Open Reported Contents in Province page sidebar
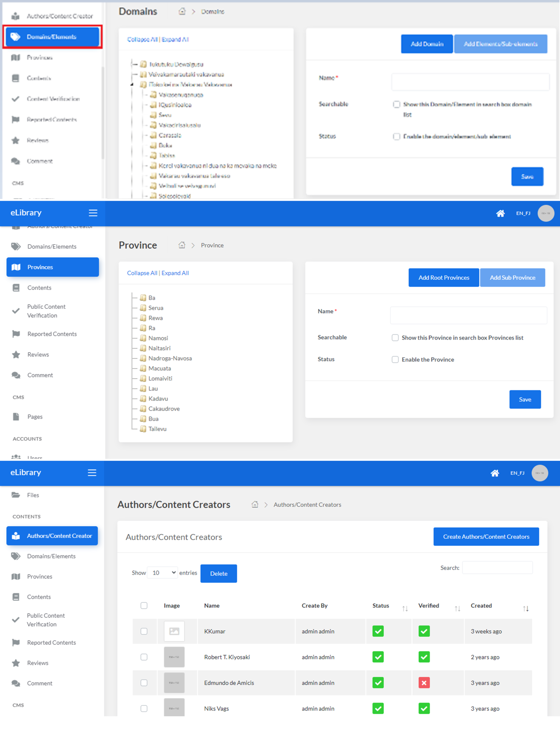 [52, 334]
